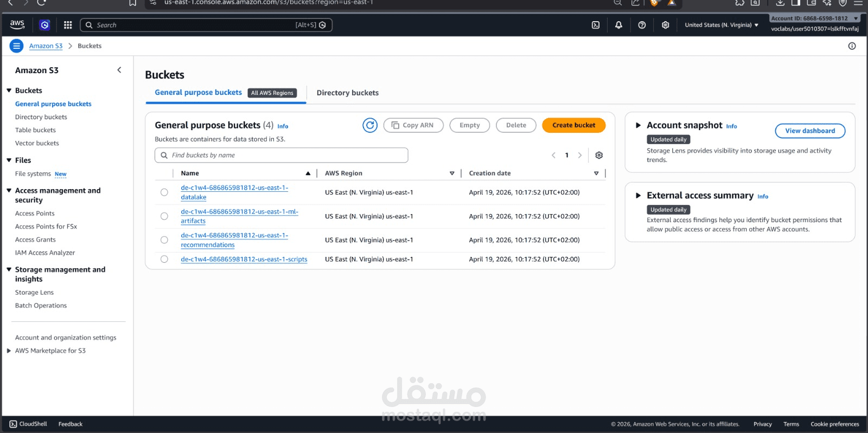Collapse Access management and security section
The width and height of the screenshot is (868, 433).
[9, 191]
